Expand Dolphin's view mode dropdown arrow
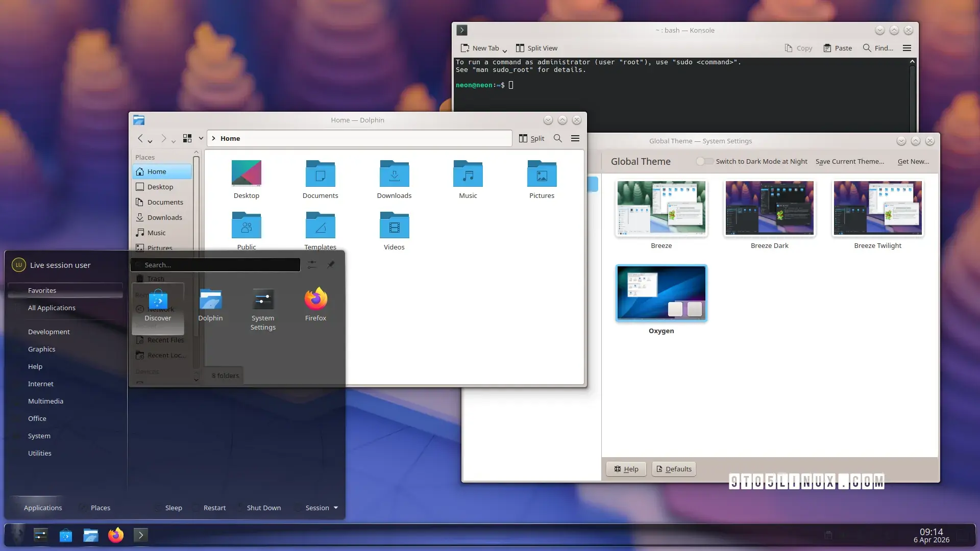The width and height of the screenshot is (980, 551). click(x=201, y=138)
